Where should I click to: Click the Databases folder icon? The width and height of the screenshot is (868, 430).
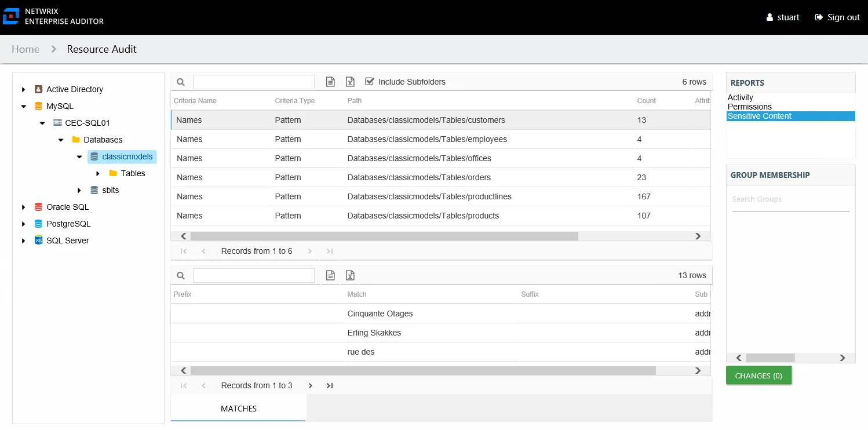click(x=75, y=140)
